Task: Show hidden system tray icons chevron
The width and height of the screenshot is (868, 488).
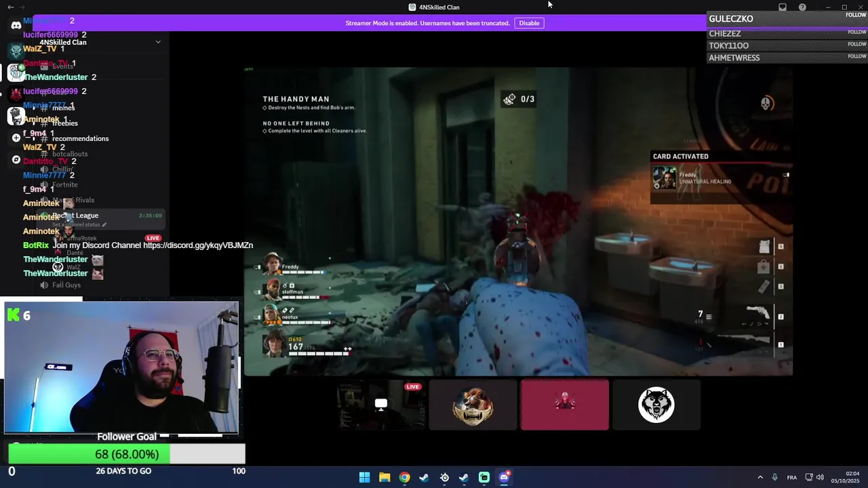Action: [x=760, y=477]
